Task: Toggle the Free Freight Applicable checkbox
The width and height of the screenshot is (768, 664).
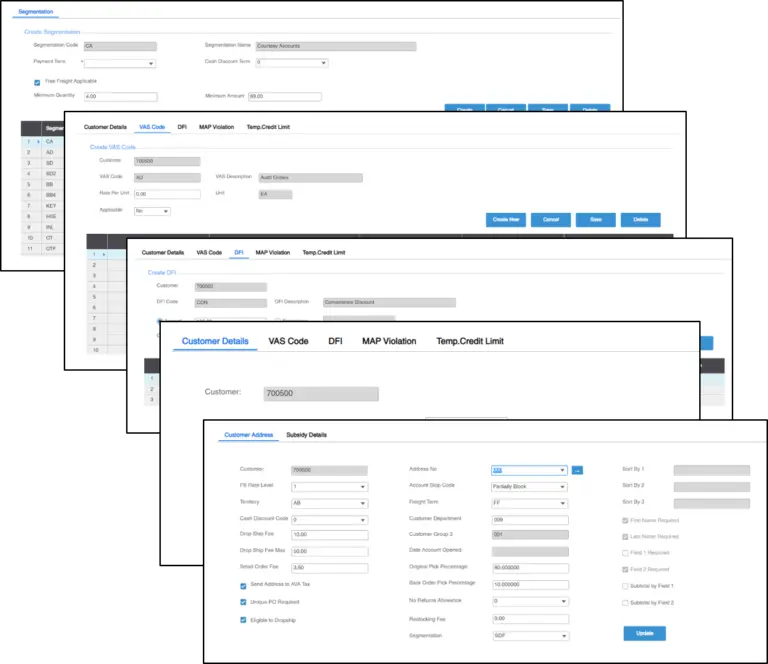Action: [x=37, y=81]
